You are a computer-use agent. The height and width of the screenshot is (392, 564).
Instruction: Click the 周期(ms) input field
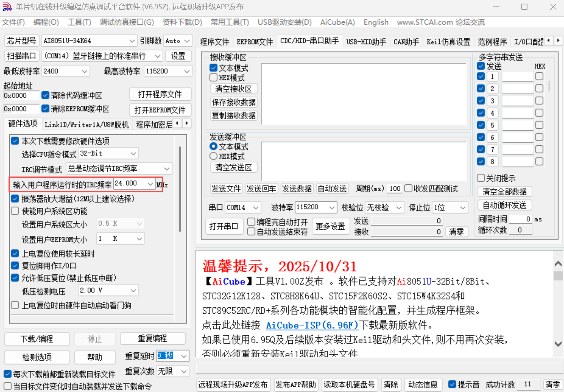point(394,188)
